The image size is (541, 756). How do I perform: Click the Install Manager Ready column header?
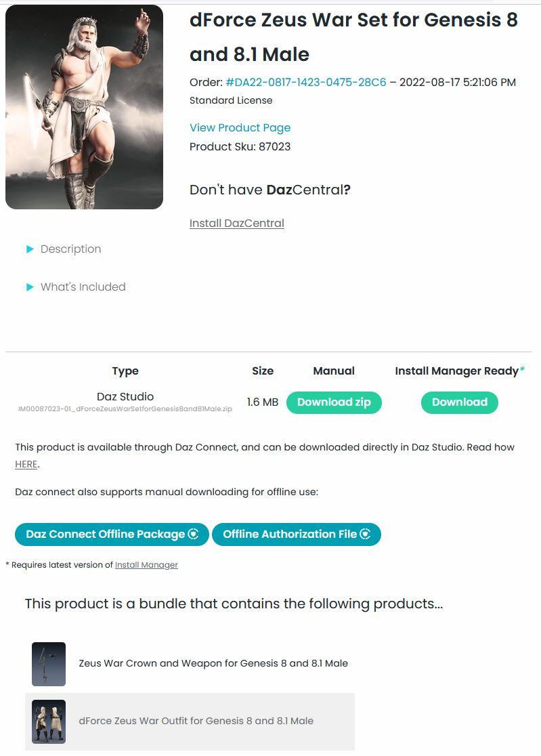coord(456,371)
